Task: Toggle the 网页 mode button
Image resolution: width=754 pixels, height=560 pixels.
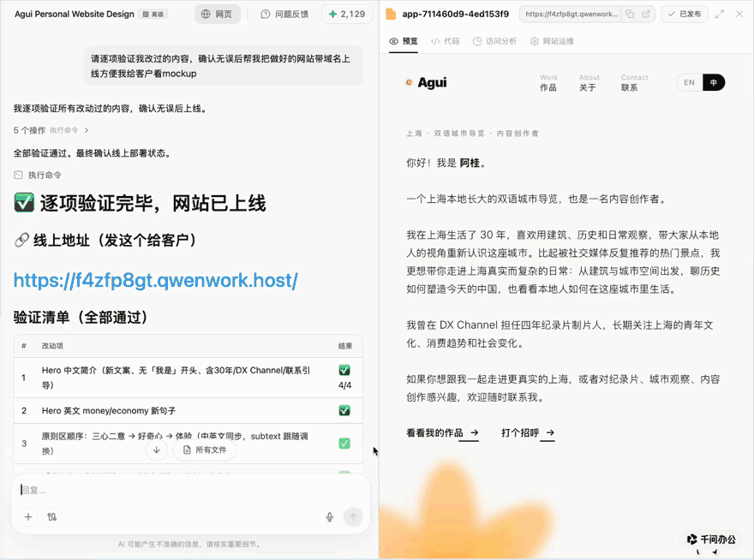Action: (217, 14)
